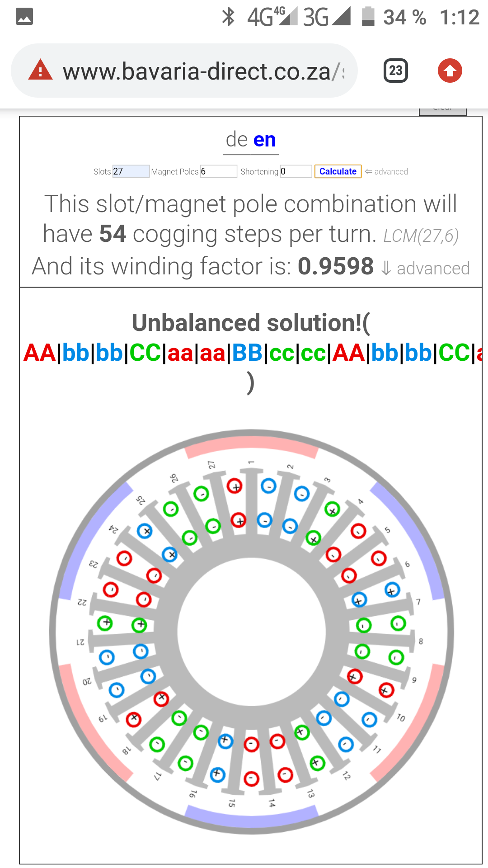Collapse the advanced options next to Calculate

tap(386, 172)
